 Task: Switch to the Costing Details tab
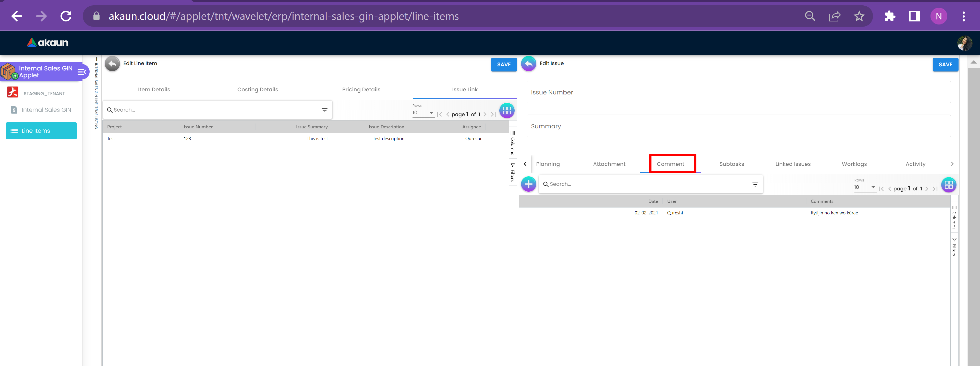258,89
